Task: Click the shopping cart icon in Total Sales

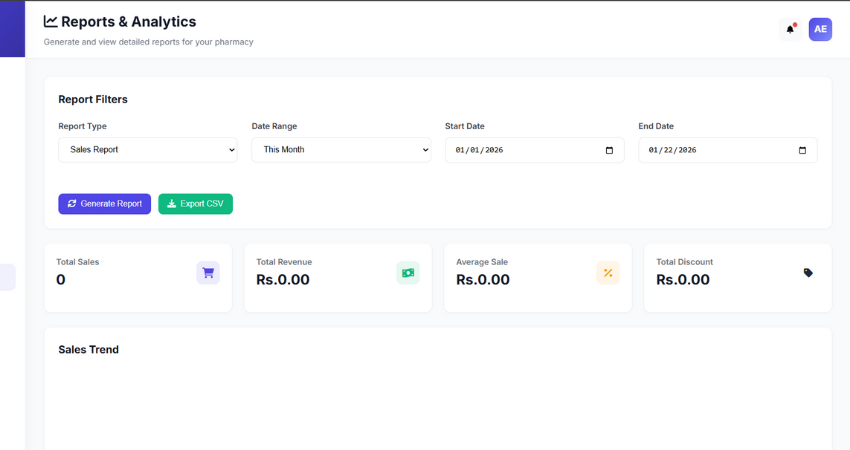Action: click(x=208, y=272)
